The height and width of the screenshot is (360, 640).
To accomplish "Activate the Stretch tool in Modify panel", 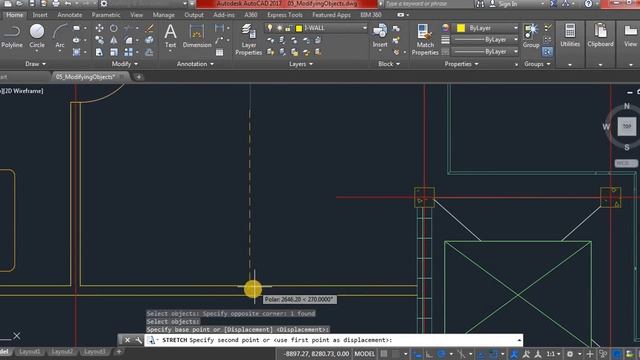I will [99, 52].
